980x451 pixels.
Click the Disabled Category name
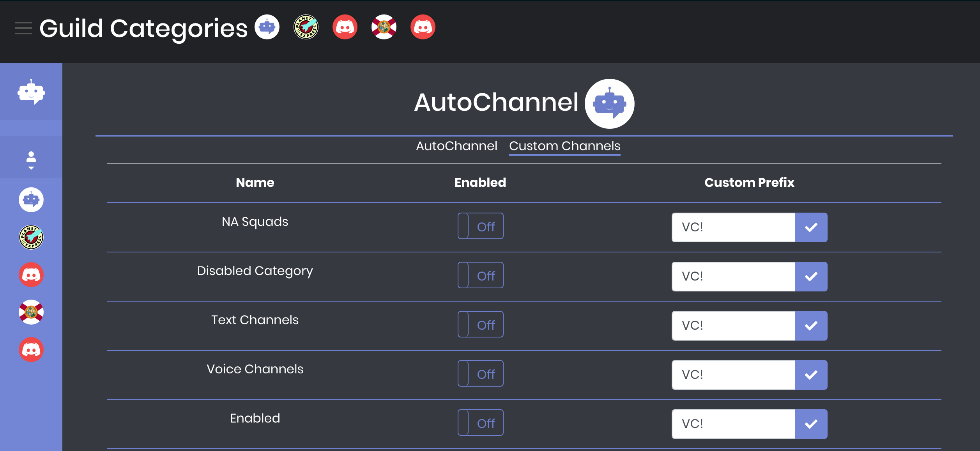[x=255, y=271]
